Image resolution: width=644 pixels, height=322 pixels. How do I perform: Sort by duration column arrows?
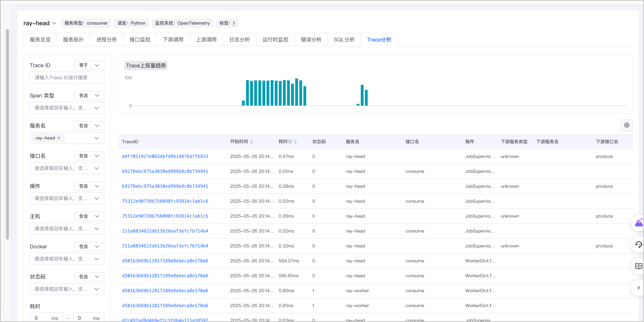point(295,142)
